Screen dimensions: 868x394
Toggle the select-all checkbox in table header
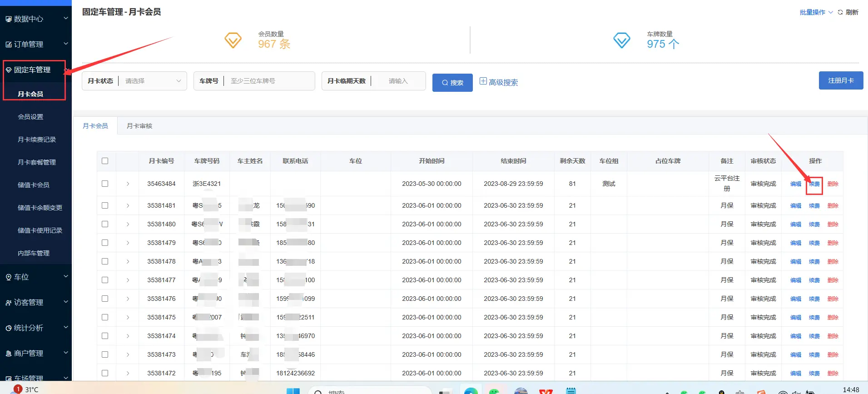coord(105,161)
